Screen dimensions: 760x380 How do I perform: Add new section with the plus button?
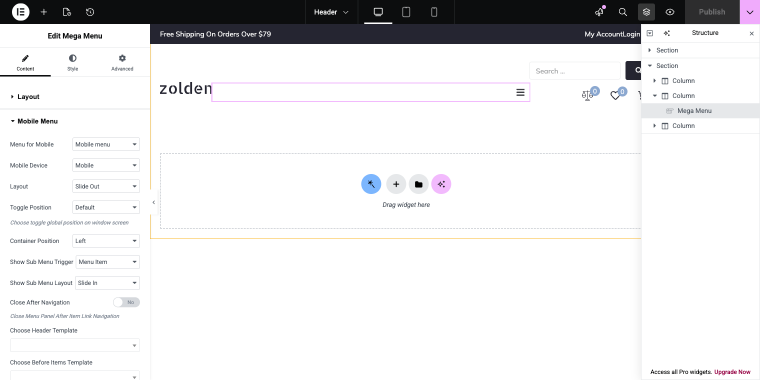pyautogui.click(x=396, y=184)
